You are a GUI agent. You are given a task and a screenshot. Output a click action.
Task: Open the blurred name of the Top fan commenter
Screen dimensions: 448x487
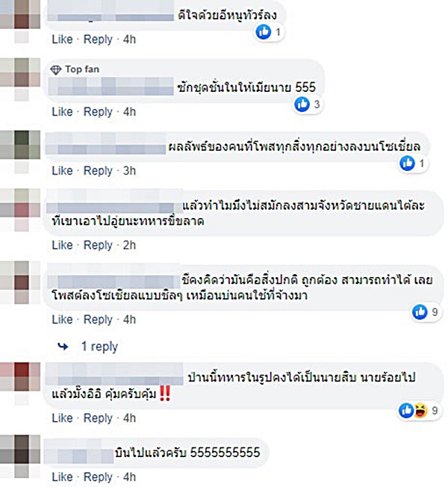point(111,87)
